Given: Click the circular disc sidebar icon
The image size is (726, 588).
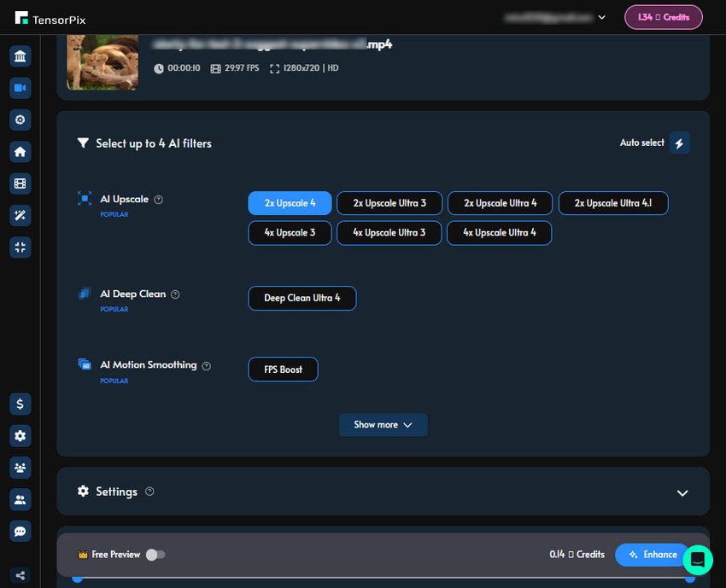Looking at the screenshot, I should (20, 119).
